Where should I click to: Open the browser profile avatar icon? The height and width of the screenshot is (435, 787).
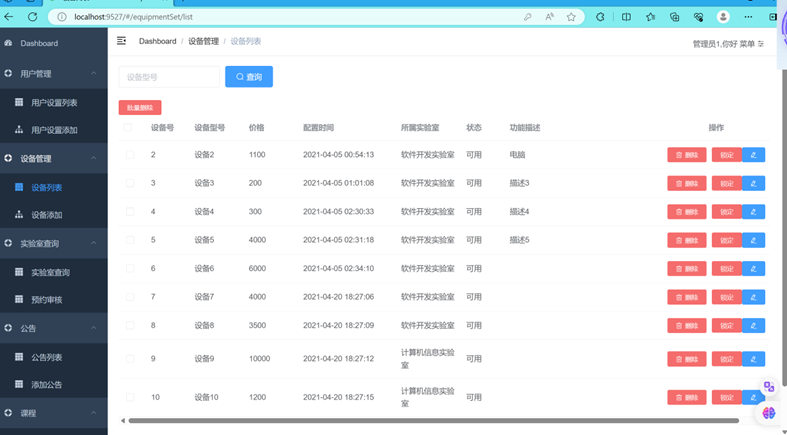723,17
